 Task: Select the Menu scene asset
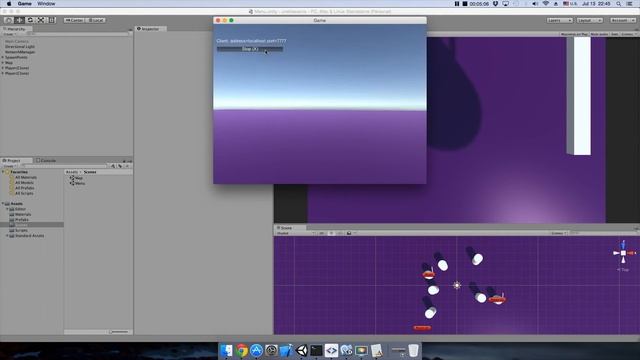point(77,183)
